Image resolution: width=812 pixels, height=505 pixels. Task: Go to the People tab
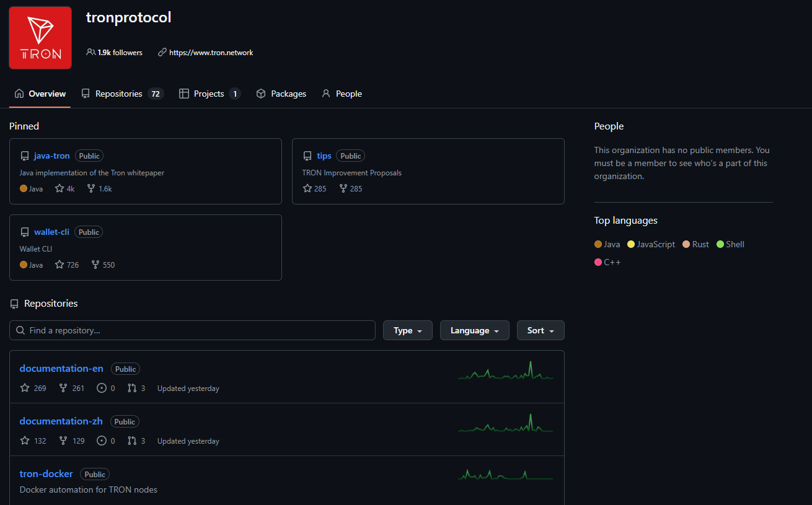click(342, 94)
